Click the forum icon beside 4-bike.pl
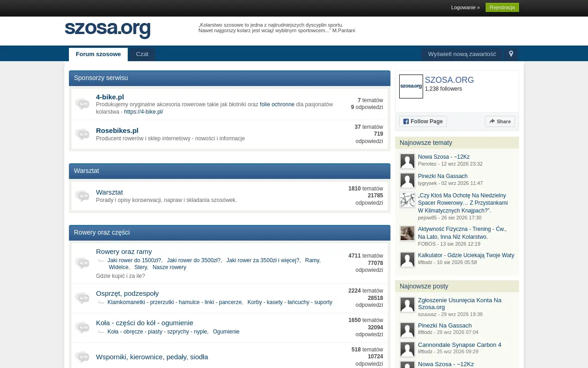Image resolution: width=588 pixels, height=368 pixels. coord(82,104)
